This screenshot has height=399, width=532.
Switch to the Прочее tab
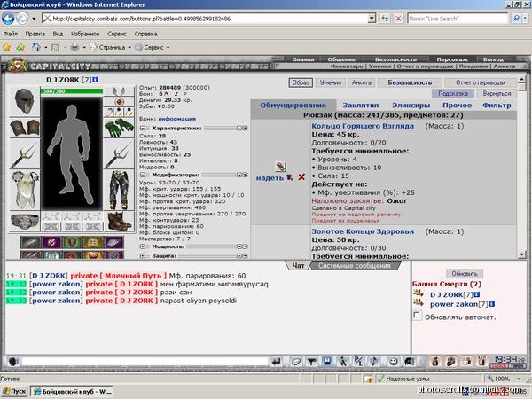pos(458,106)
